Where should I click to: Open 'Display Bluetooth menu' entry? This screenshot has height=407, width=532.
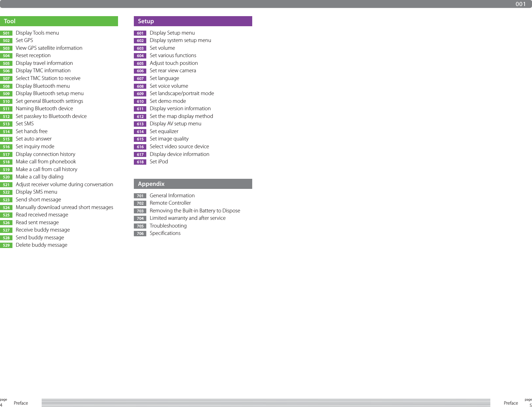click(x=43, y=86)
